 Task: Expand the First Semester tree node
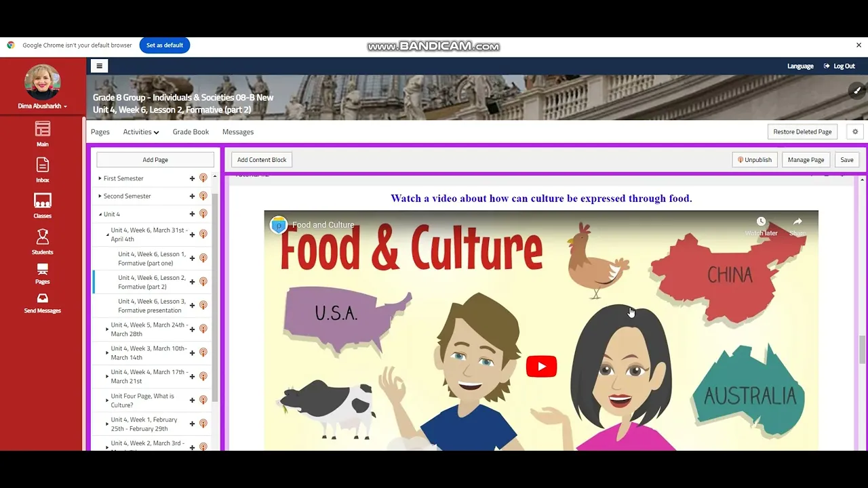pyautogui.click(x=100, y=178)
